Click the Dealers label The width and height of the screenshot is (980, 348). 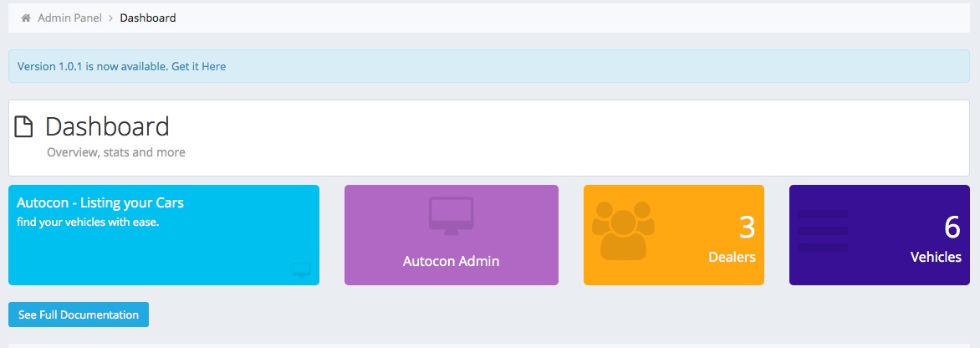point(732,257)
